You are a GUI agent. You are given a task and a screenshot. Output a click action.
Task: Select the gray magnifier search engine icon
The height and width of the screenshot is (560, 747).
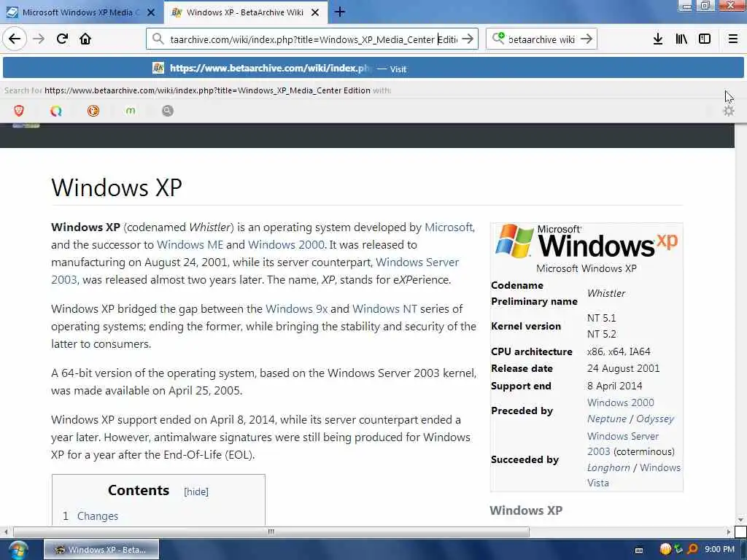pos(167,111)
